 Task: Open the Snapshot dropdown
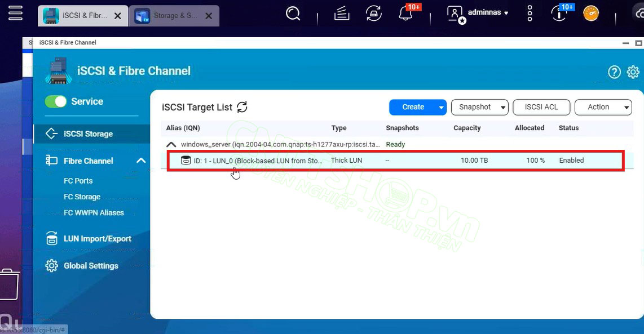coord(479,107)
